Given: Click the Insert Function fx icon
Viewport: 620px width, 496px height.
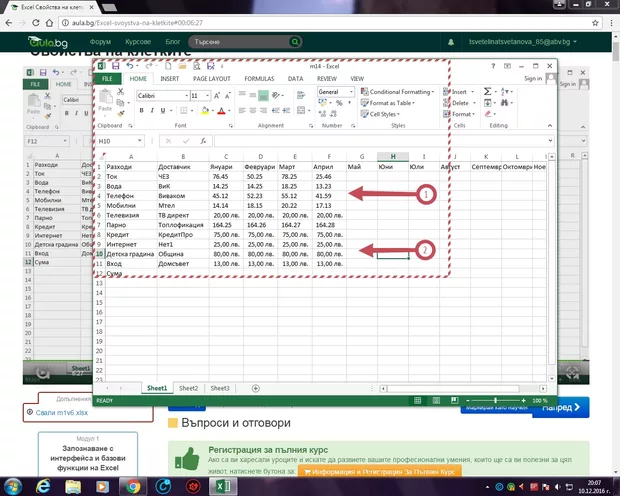Looking at the screenshot, I should pos(203,141).
